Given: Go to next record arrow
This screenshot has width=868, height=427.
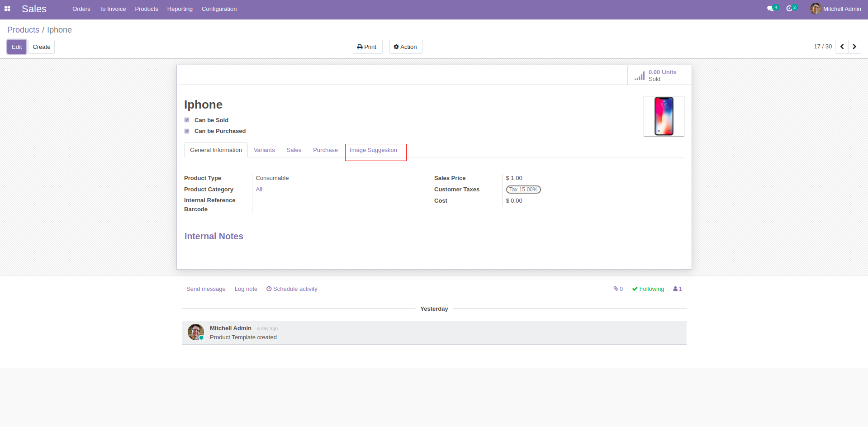Looking at the screenshot, I should pyautogui.click(x=854, y=47).
